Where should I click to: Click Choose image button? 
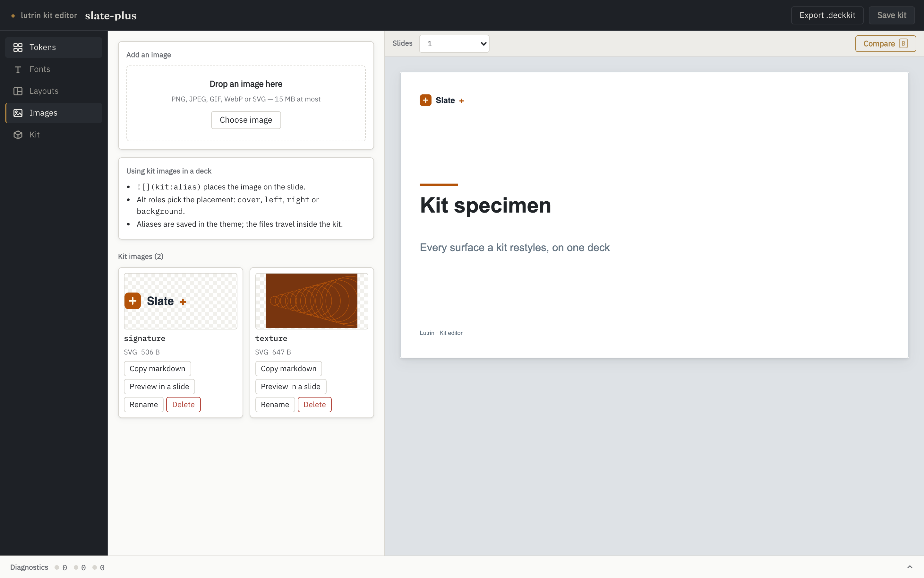click(246, 120)
